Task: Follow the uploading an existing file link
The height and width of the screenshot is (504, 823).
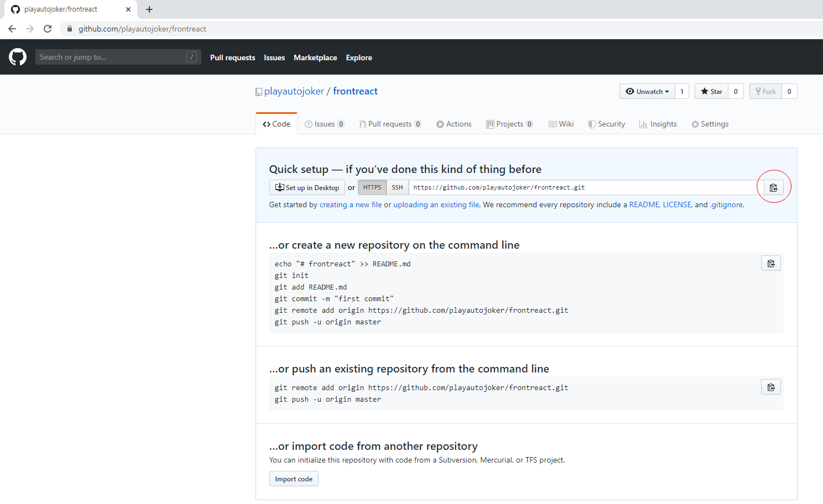Action: (436, 204)
